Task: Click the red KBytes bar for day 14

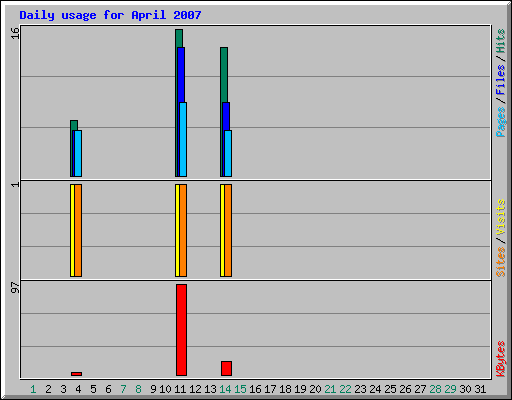Action: (226, 368)
